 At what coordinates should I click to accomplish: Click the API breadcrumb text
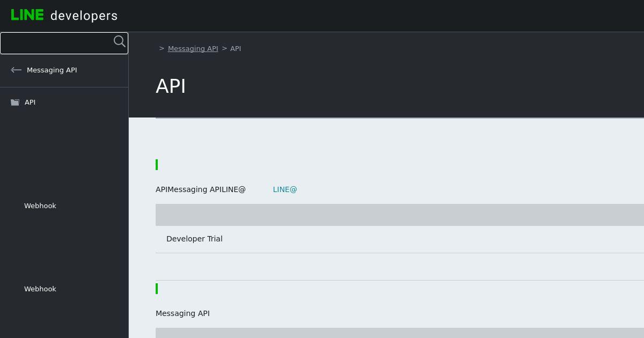tap(236, 48)
